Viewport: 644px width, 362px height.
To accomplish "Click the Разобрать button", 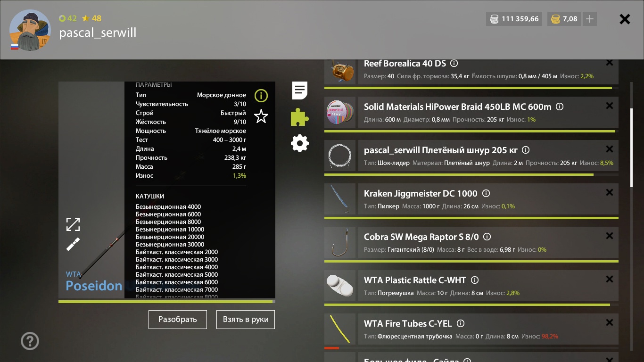I will coord(178,319).
